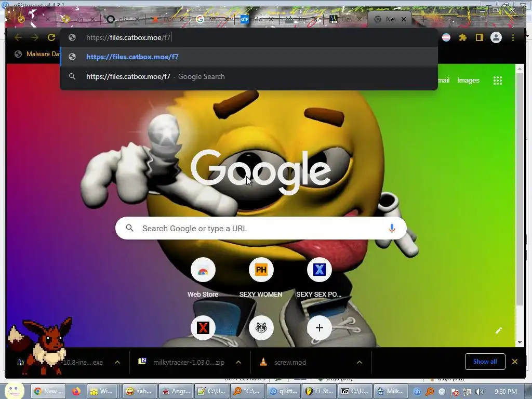The width and height of the screenshot is (532, 399).
Task: Open a new tab with plus button
Action: (423, 19)
